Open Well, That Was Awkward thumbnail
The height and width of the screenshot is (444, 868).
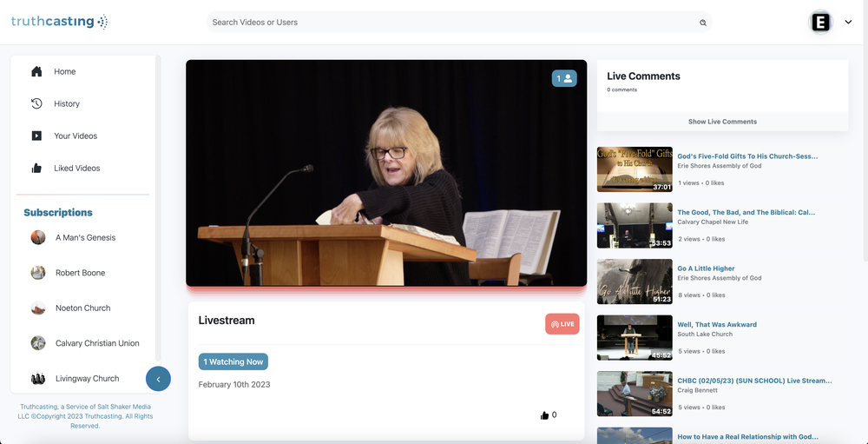point(635,338)
